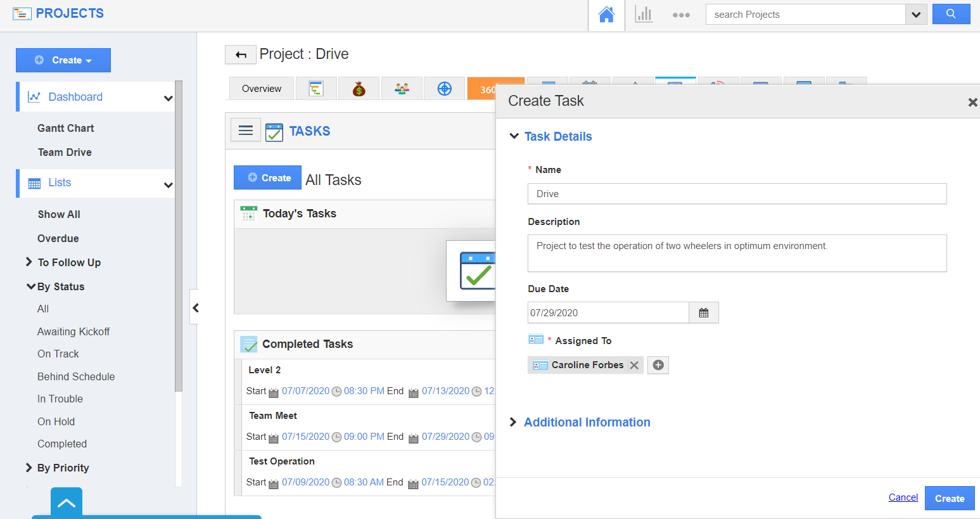This screenshot has height=519, width=980.
Task: Open the Test Operation completed task
Action: 282,461
